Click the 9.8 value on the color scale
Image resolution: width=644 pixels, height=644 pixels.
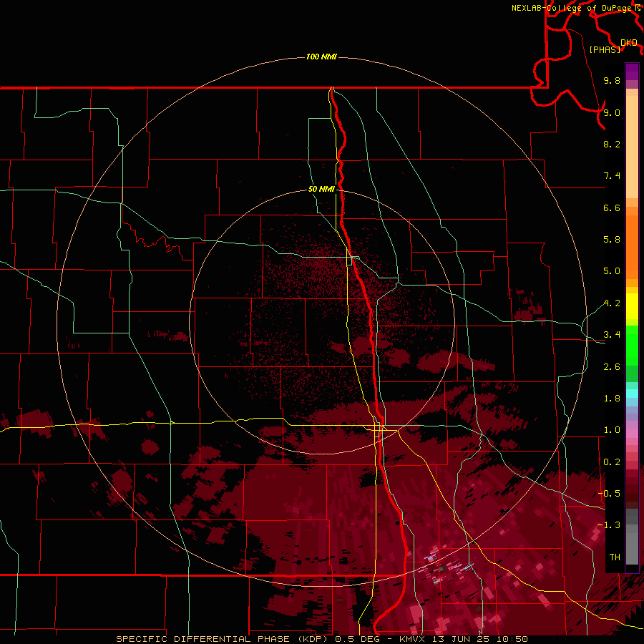click(612, 80)
